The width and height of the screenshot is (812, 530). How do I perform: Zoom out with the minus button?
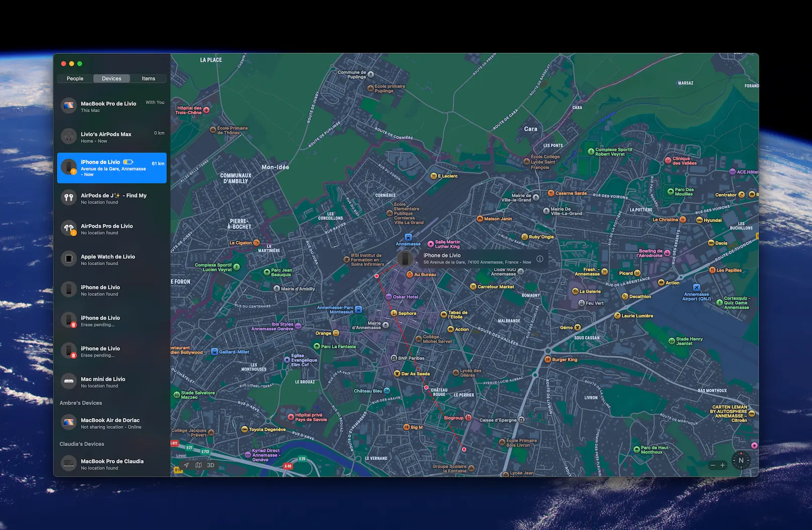click(712, 466)
